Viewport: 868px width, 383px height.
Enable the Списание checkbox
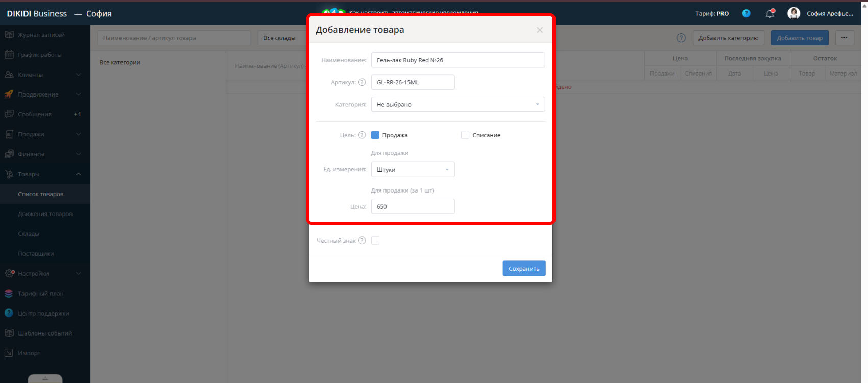coord(465,135)
